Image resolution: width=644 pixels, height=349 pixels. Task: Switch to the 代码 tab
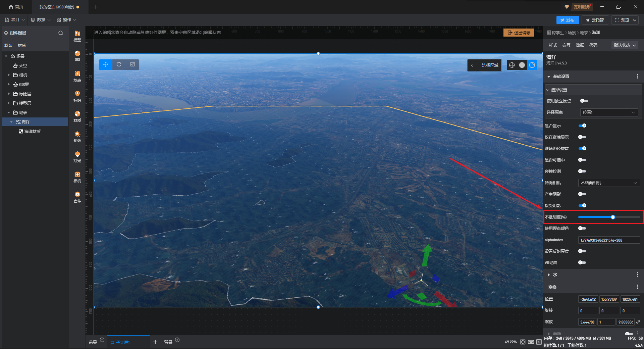coord(593,45)
